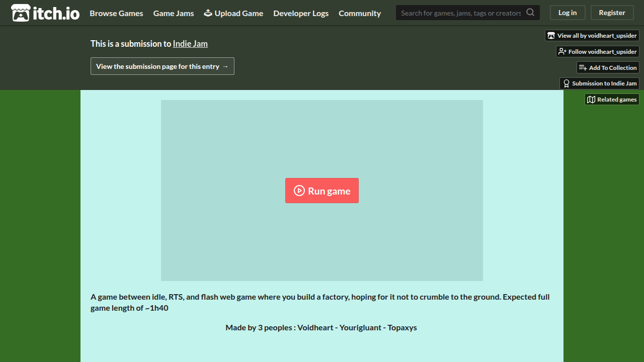Viewport: 644px width, 362px height.
Task: View the submission page for this entry
Action: [163, 66]
